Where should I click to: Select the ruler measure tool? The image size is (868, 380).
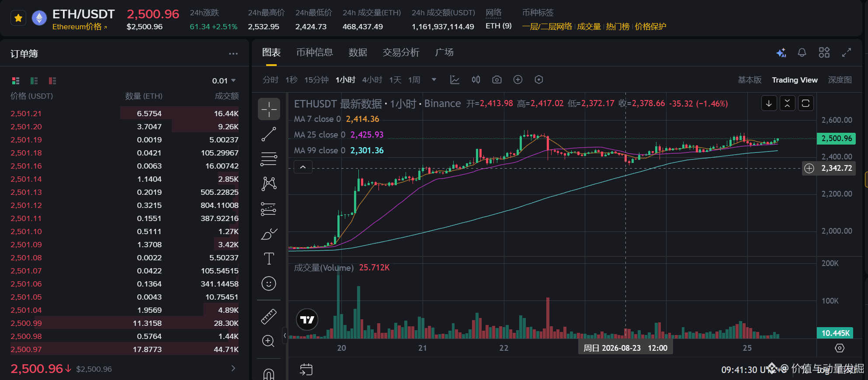[269, 317]
